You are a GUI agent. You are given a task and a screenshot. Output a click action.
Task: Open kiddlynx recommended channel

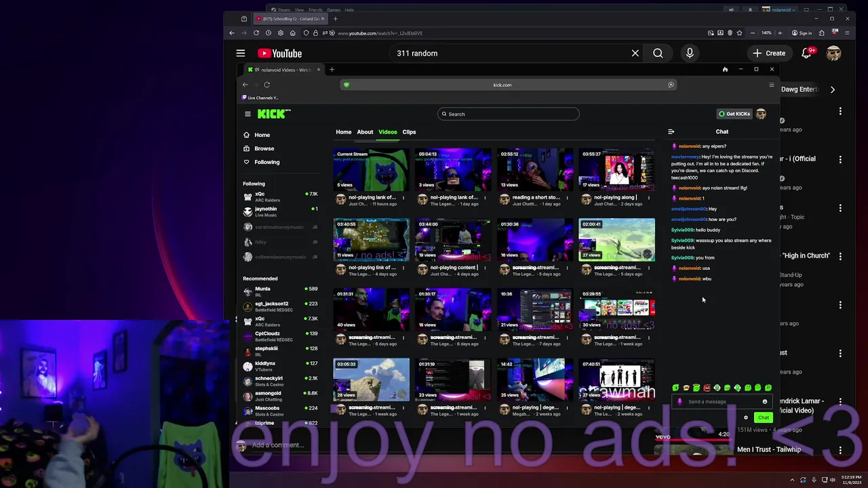coord(280,366)
